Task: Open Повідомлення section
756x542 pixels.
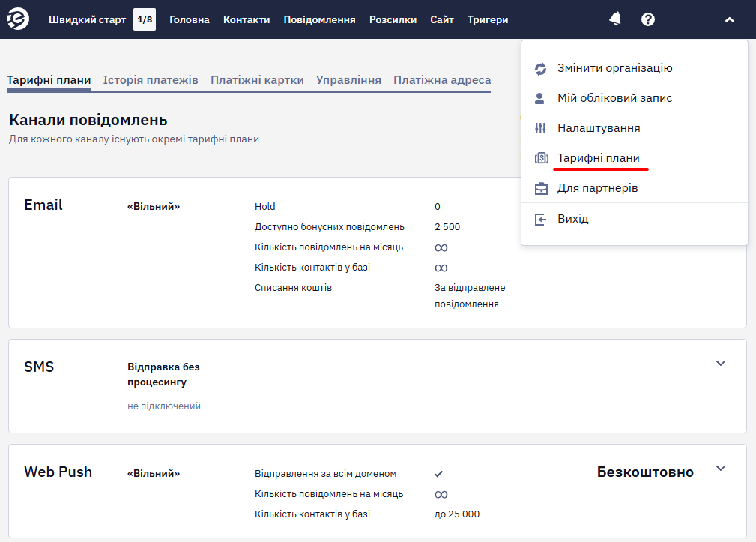Action: pos(320,19)
